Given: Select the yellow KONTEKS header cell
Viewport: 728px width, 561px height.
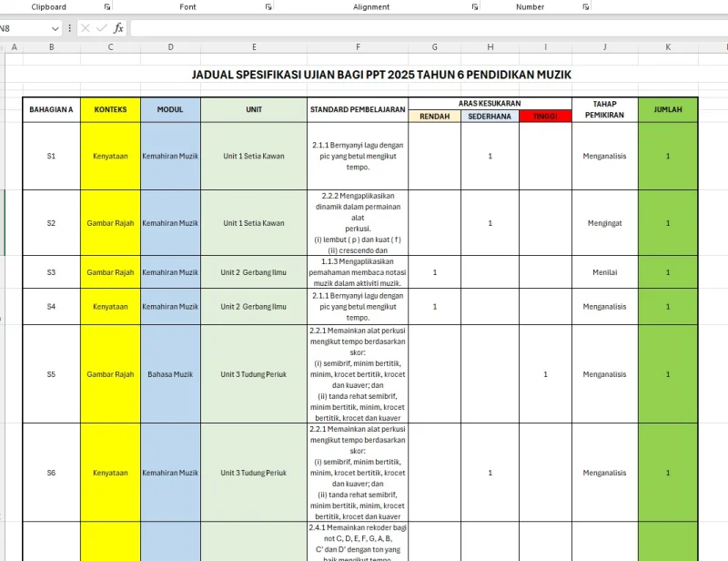Looking at the screenshot, I should (x=110, y=110).
